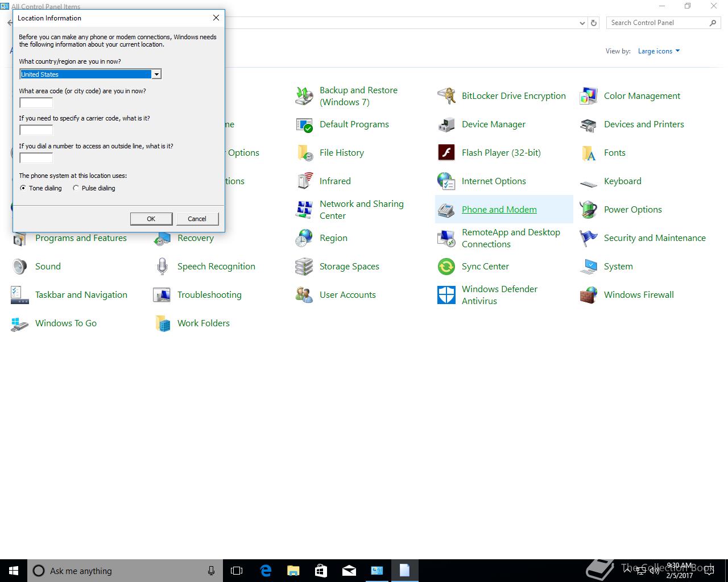Open RemoteApp and Desktop Connections icon
Viewport: 728px width, 582px height.
[446, 238]
